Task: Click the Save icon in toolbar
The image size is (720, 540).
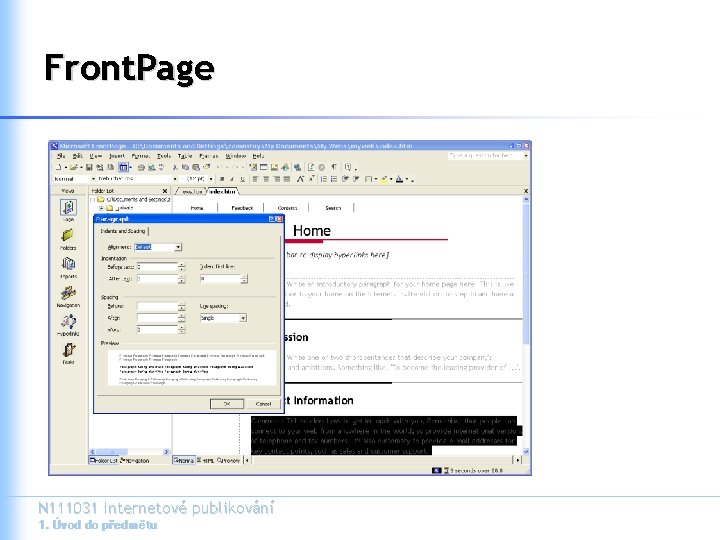Action: coord(89,168)
